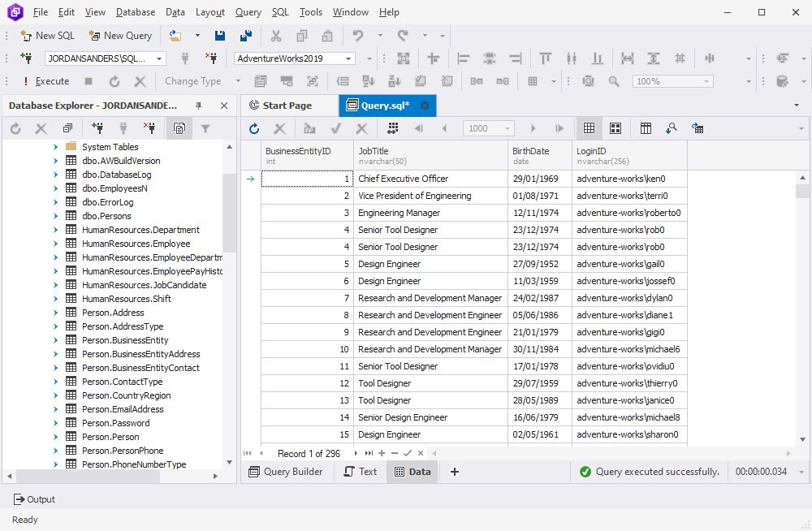This screenshot has width=812, height=531.
Task: Click the last page arrow in grid toolbar
Action: (x=559, y=128)
